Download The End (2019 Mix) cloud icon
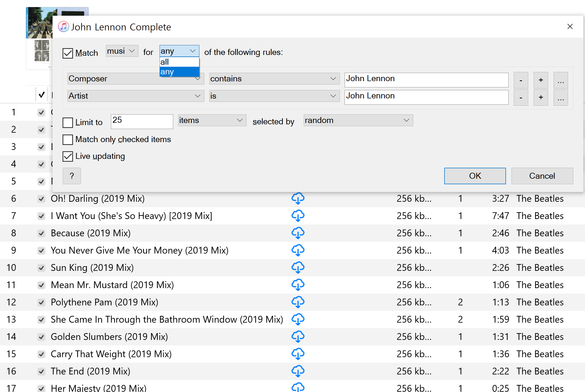 pos(298,371)
